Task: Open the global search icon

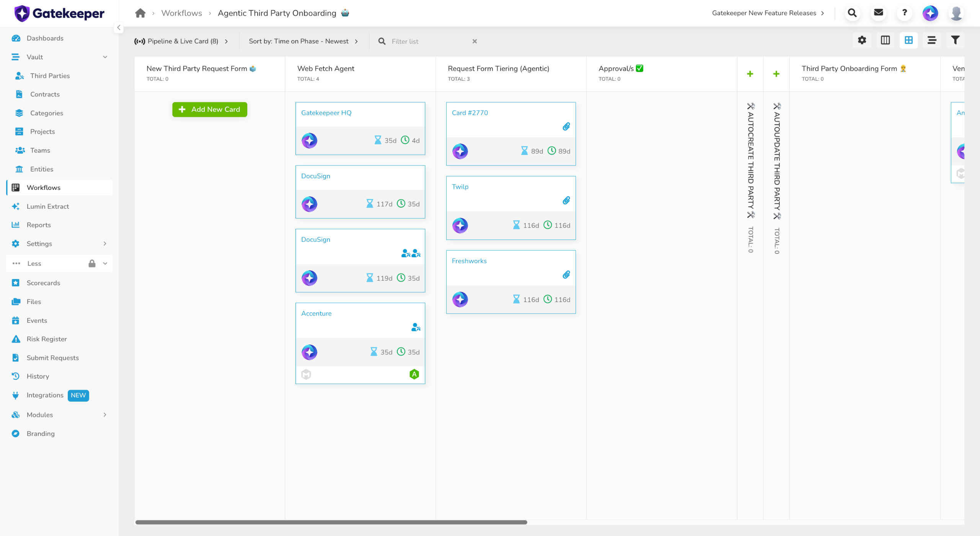Action: pyautogui.click(x=852, y=13)
